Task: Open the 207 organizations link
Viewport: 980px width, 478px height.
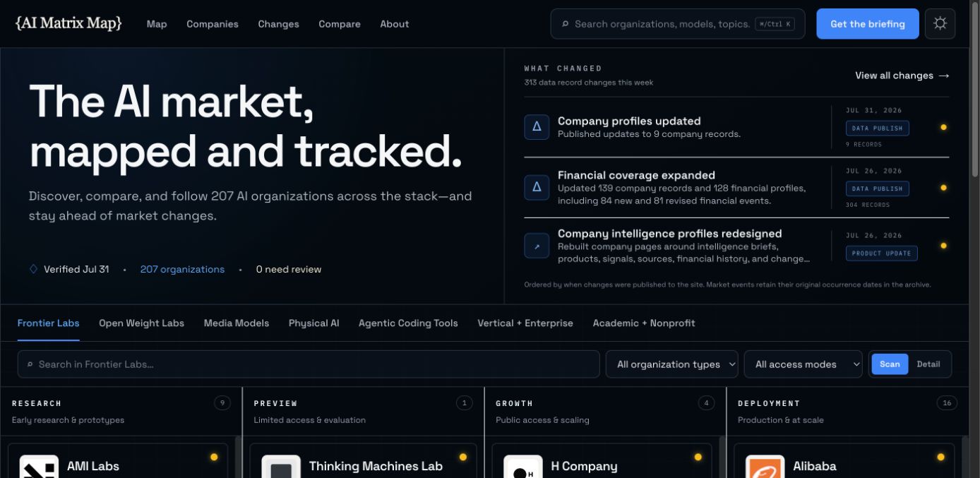Action: pos(182,269)
